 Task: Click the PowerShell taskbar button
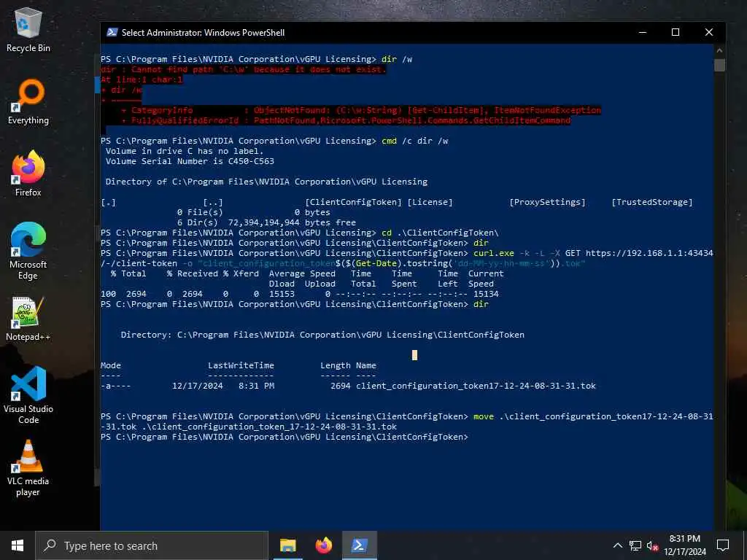359,545
